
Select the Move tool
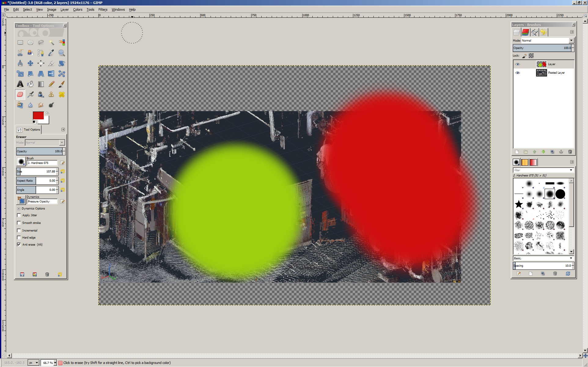coord(30,63)
